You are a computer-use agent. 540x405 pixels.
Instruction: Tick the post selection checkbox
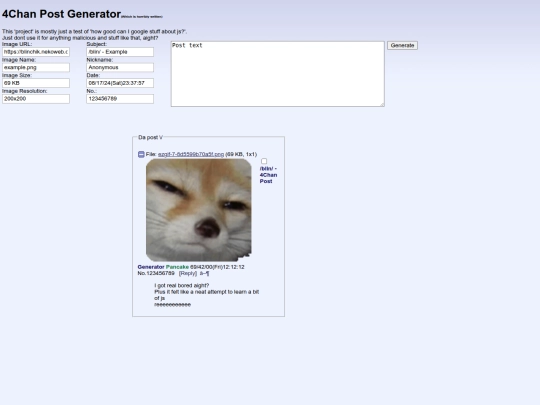(264, 161)
